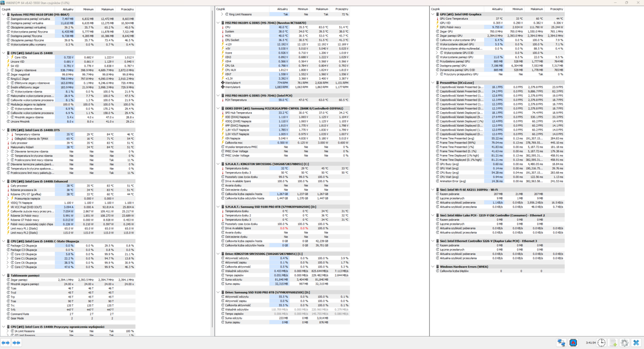Collapse the GPU [#0]: Intel UHD Graphics group
Screen dimensions: 644x349
(433, 14)
